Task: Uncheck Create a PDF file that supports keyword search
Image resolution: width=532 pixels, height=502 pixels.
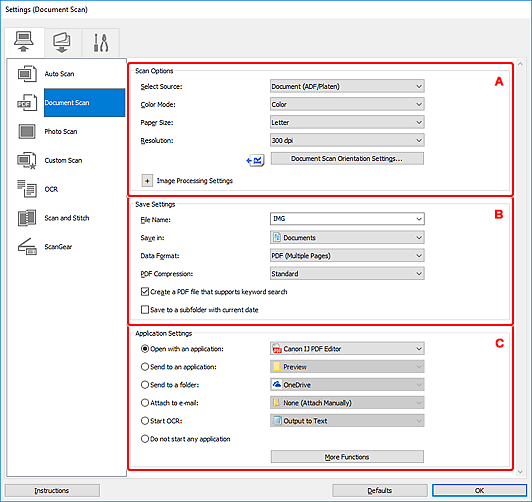Action: pos(145,291)
